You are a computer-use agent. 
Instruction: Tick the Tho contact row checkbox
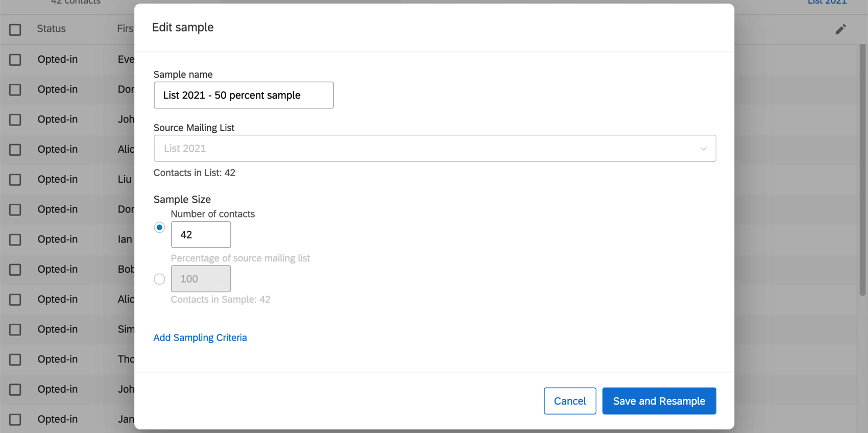point(15,359)
